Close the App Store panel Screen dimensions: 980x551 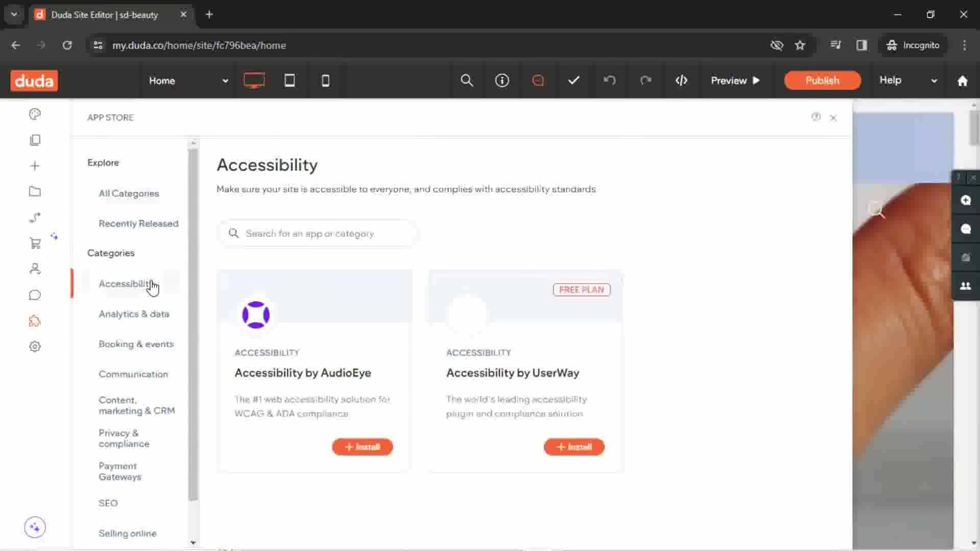834,118
